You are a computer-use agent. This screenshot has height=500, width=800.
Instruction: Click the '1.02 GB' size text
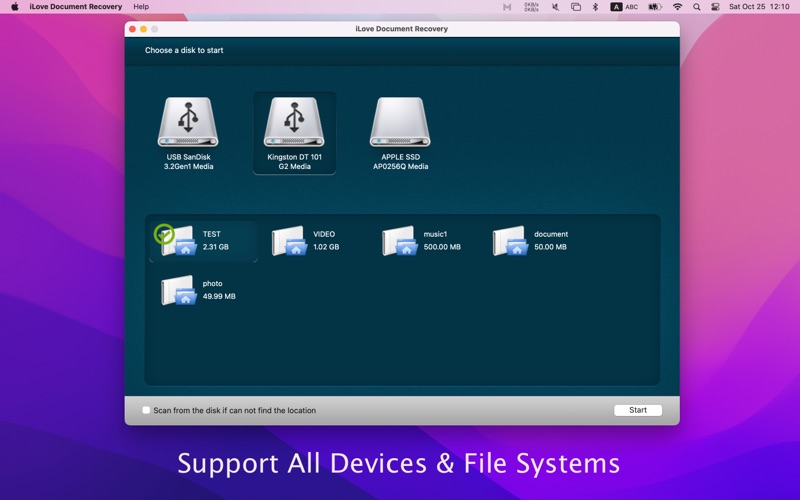pos(326,247)
